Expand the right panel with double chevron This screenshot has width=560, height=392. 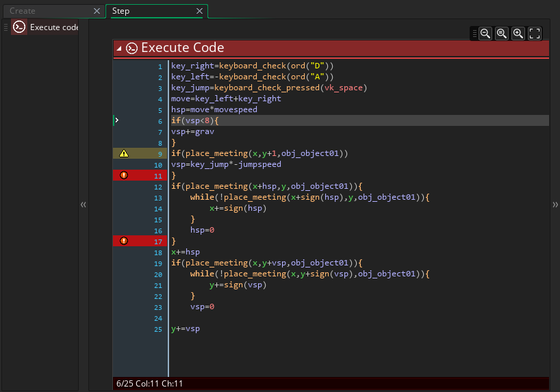tap(555, 205)
